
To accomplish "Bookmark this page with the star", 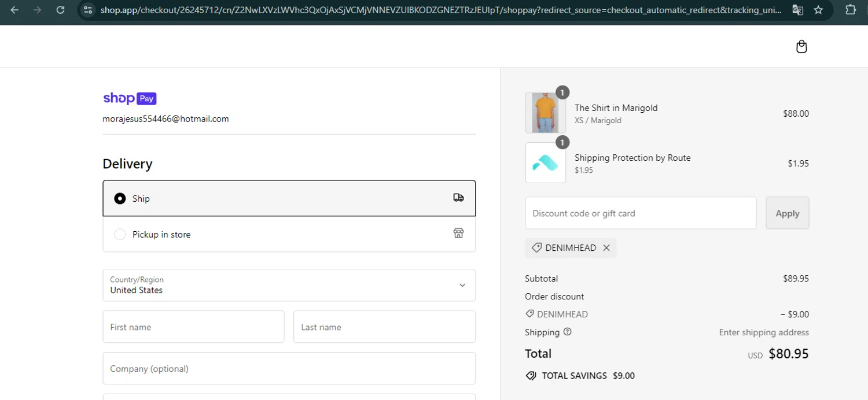I will tap(818, 10).
